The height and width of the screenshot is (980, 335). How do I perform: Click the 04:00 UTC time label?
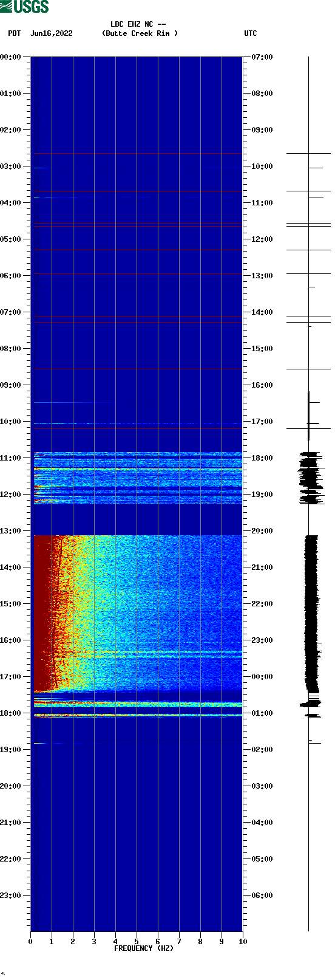(262, 823)
